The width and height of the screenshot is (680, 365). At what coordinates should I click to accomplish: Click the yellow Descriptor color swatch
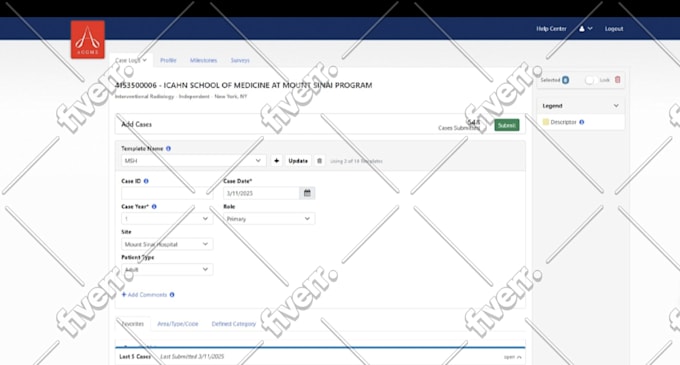546,122
